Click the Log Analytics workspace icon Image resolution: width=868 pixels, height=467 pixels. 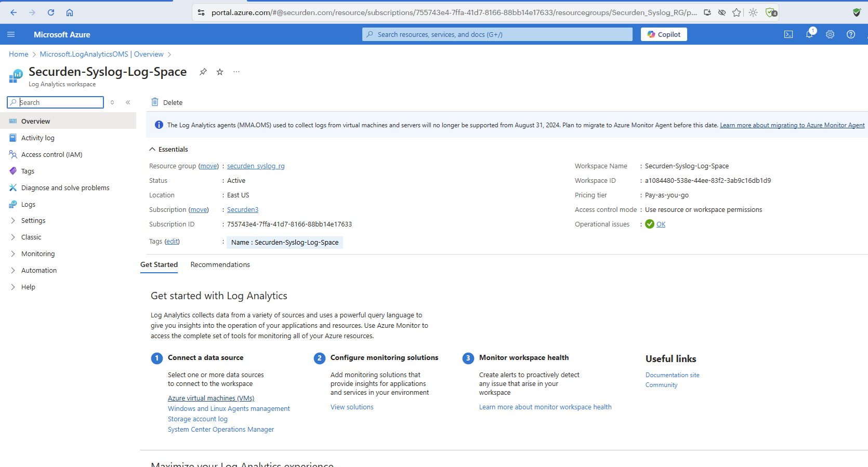16,76
